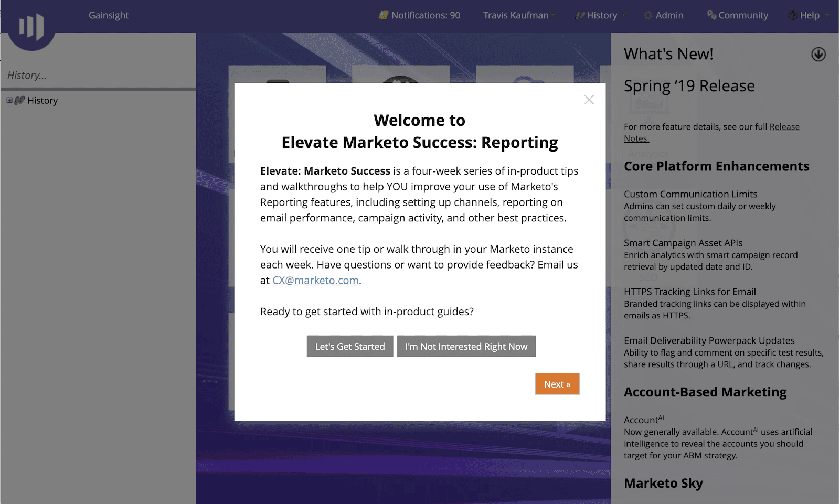Open the Travis Kaufman user dropdown arrow
The image size is (840, 504).
click(x=554, y=15)
